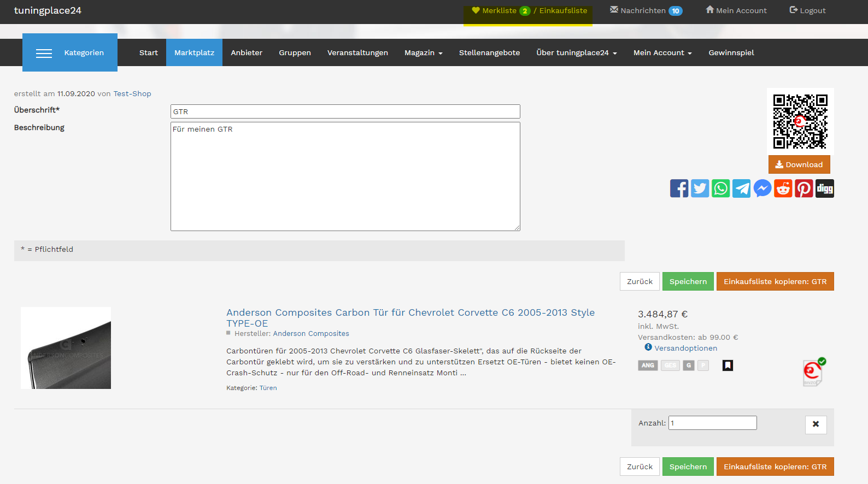868x484 pixels.
Task: Click lower Zurück button
Action: pos(640,467)
